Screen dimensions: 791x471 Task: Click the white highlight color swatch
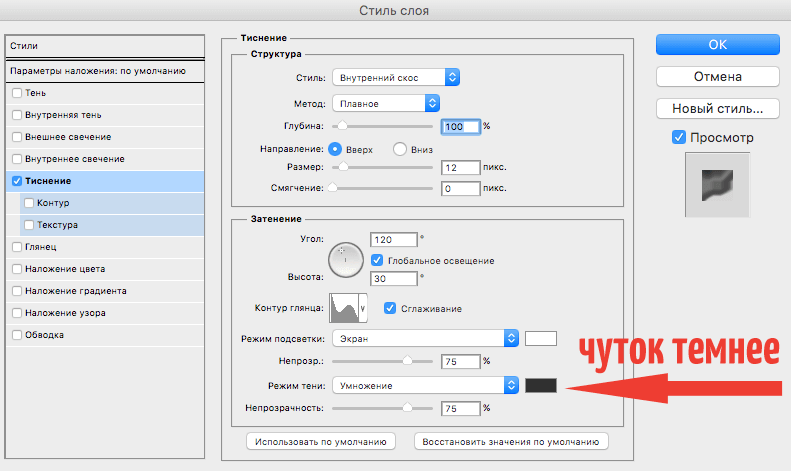pos(541,338)
